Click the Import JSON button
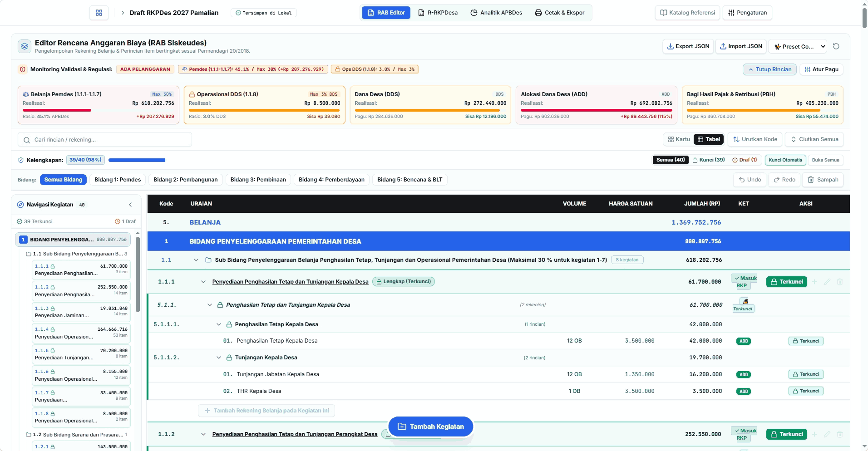 click(741, 46)
